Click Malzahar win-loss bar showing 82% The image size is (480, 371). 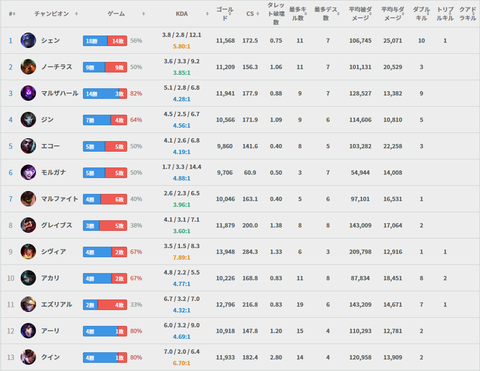[x=105, y=93]
